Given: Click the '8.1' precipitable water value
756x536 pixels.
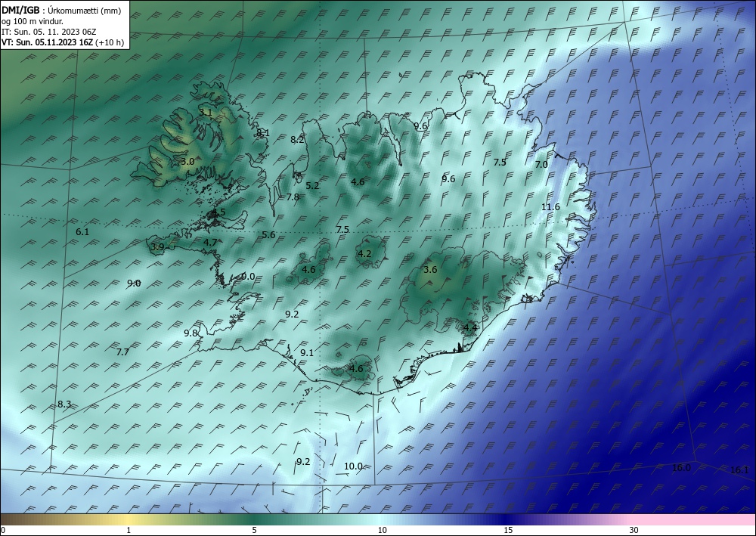Looking at the screenshot, I should tap(263, 132).
